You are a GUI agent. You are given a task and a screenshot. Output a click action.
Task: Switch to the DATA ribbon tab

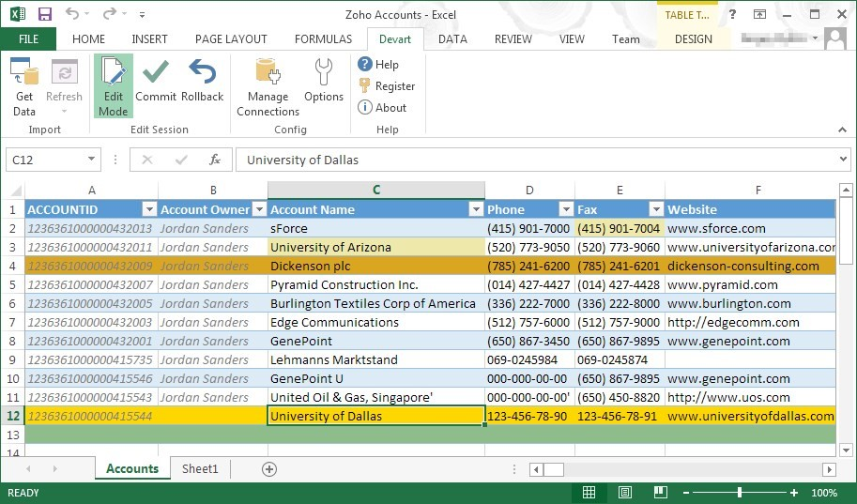(452, 38)
